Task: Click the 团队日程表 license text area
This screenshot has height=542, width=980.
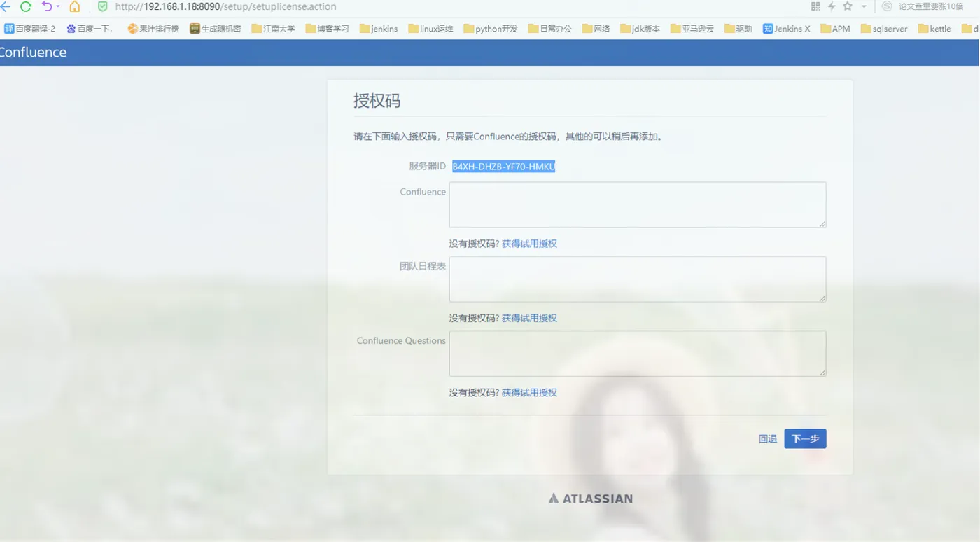Action: coord(638,279)
